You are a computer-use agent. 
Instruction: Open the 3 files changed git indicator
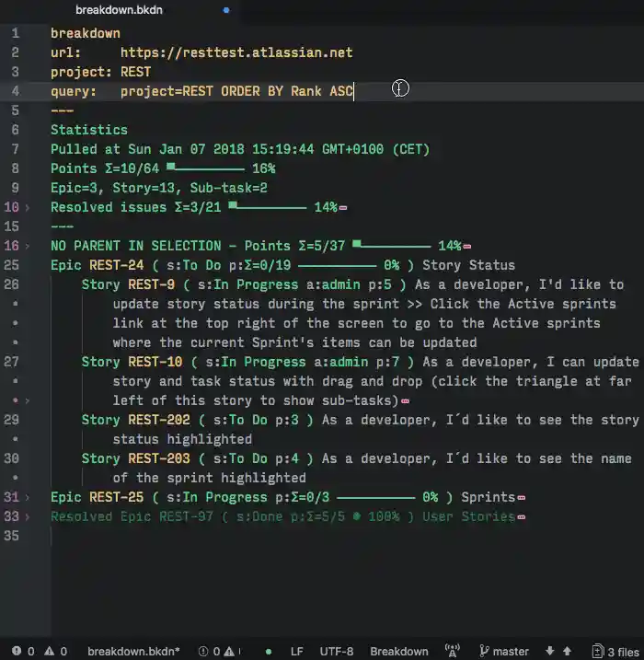(615, 652)
